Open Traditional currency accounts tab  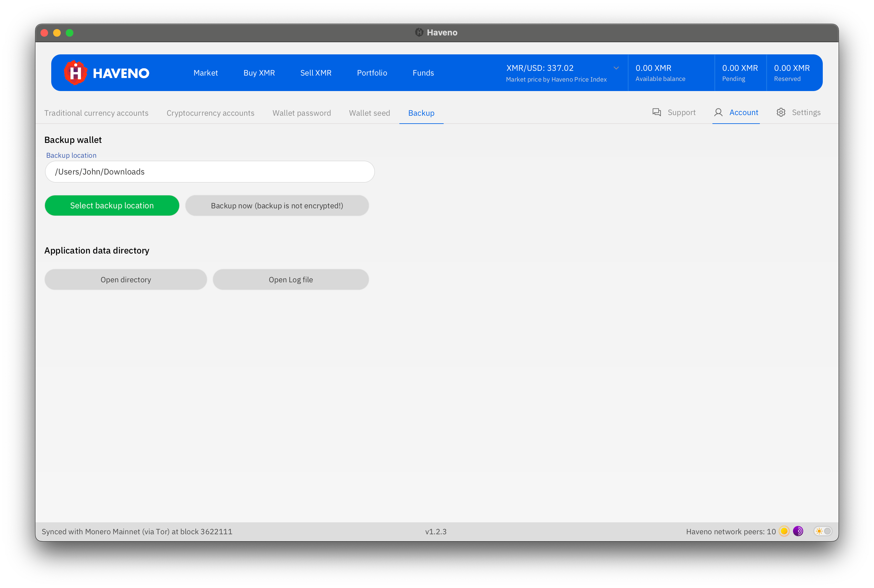tap(96, 113)
